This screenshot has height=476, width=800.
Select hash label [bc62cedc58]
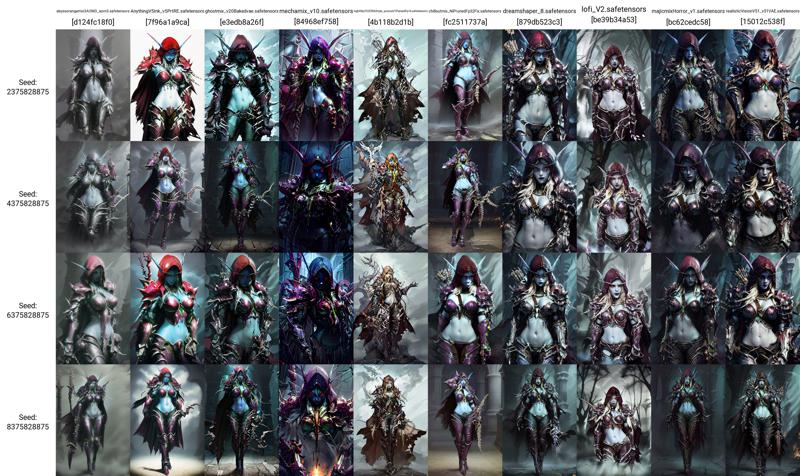pos(688,22)
